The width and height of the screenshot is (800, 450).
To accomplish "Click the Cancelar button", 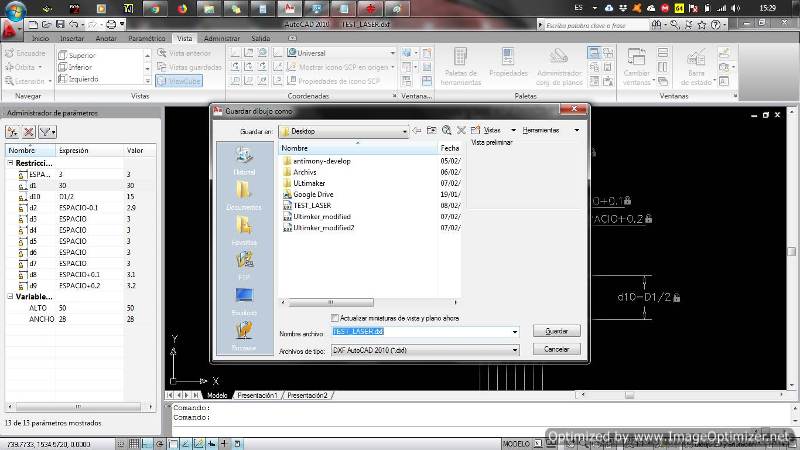I will coord(557,349).
